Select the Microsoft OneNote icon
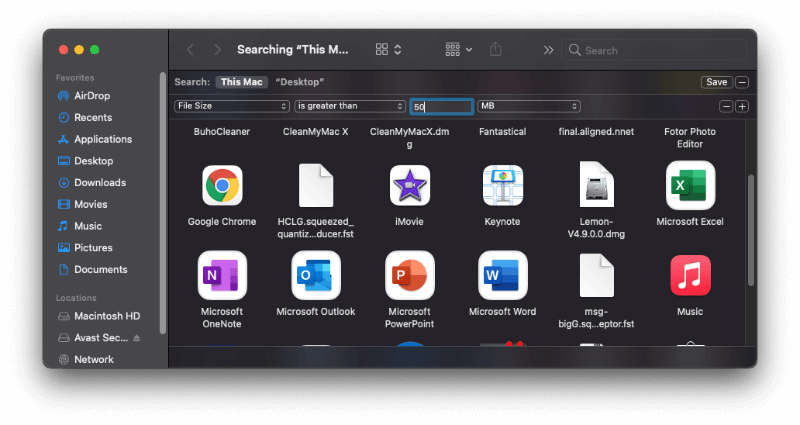The height and width of the screenshot is (425, 800). [x=222, y=276]
